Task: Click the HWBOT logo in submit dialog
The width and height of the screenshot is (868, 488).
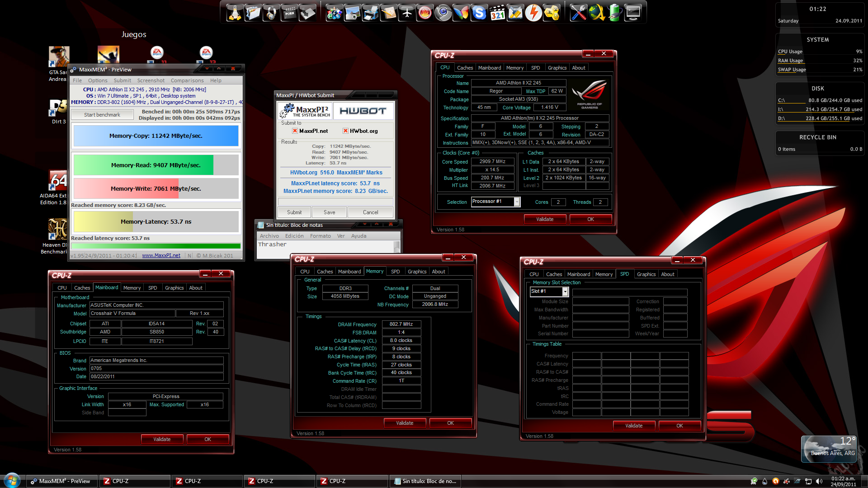Action: (x=363, y=111)
